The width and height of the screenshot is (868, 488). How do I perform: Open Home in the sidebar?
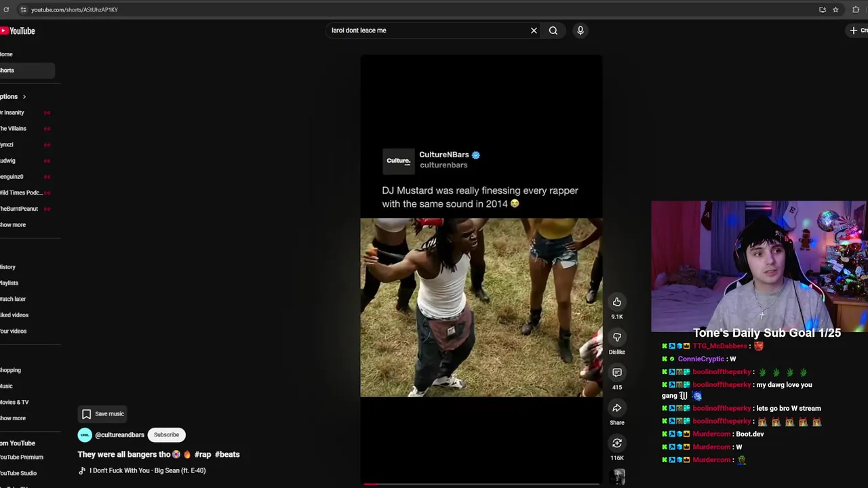(6, 54)
